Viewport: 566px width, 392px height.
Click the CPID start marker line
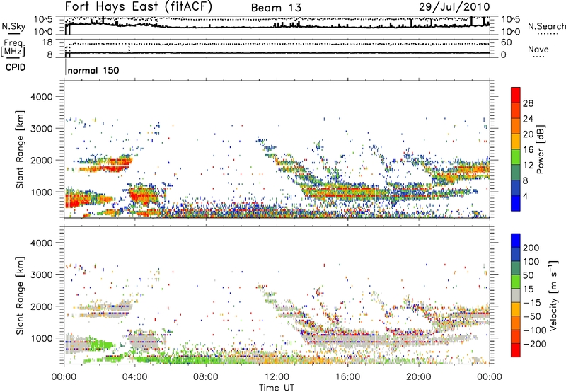(65, 67)
